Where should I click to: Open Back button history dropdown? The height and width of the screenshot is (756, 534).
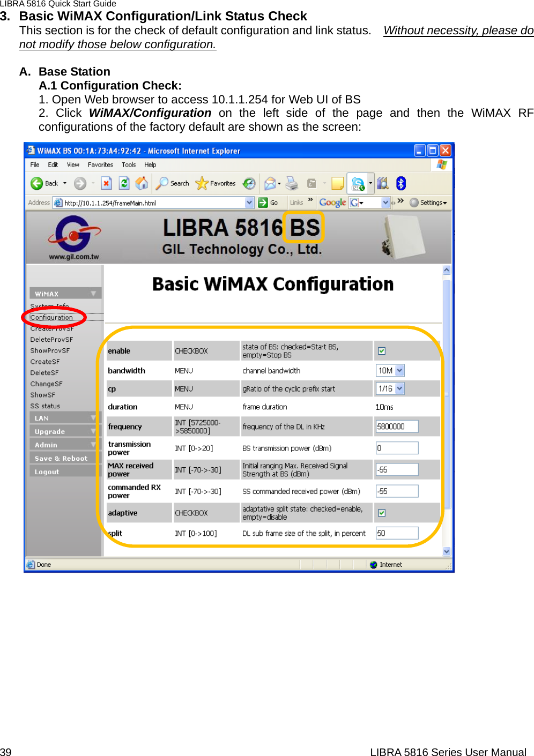coord(65,183)
